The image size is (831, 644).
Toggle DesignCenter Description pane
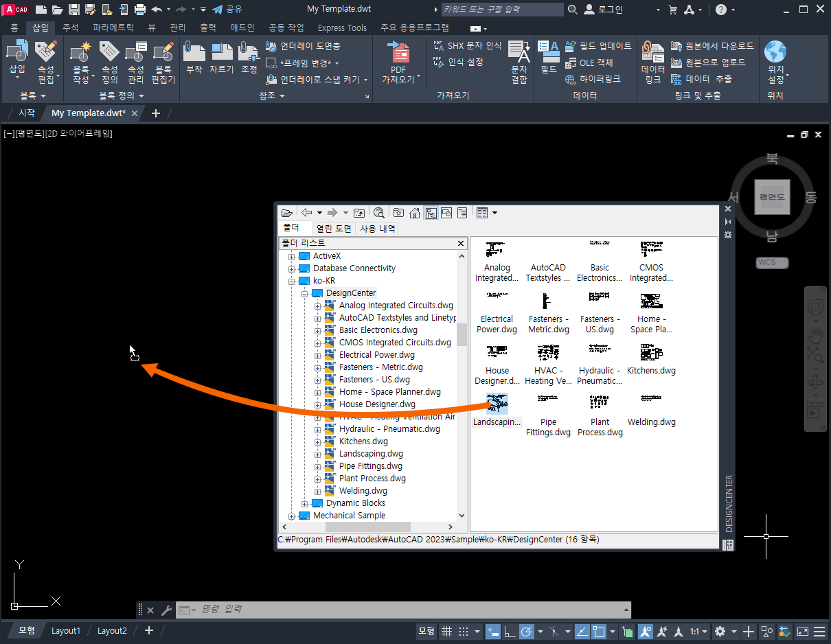[462, 213]
